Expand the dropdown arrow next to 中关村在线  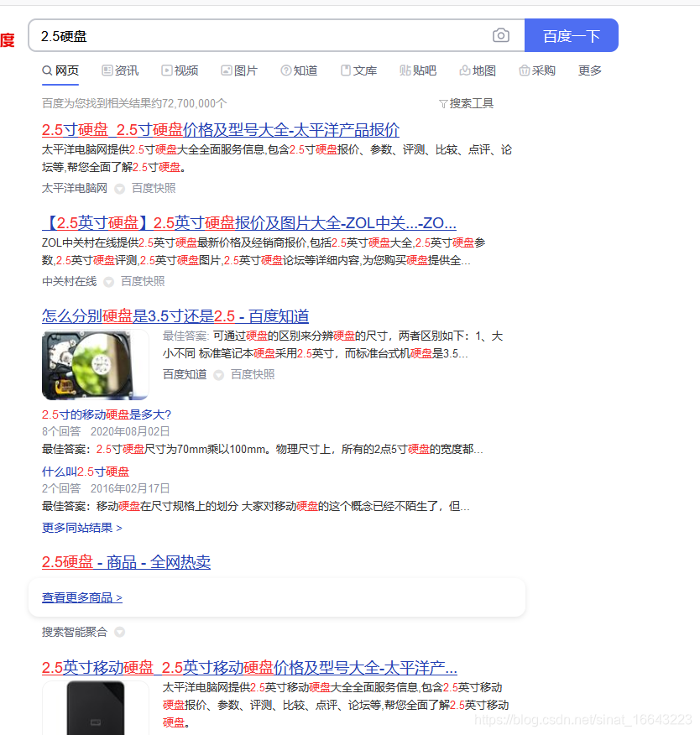coord(109,282)
